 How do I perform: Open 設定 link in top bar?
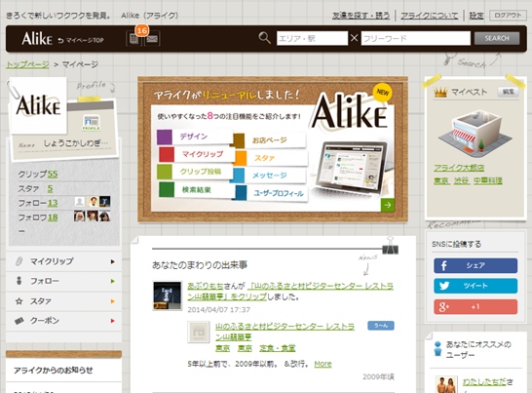476,16
